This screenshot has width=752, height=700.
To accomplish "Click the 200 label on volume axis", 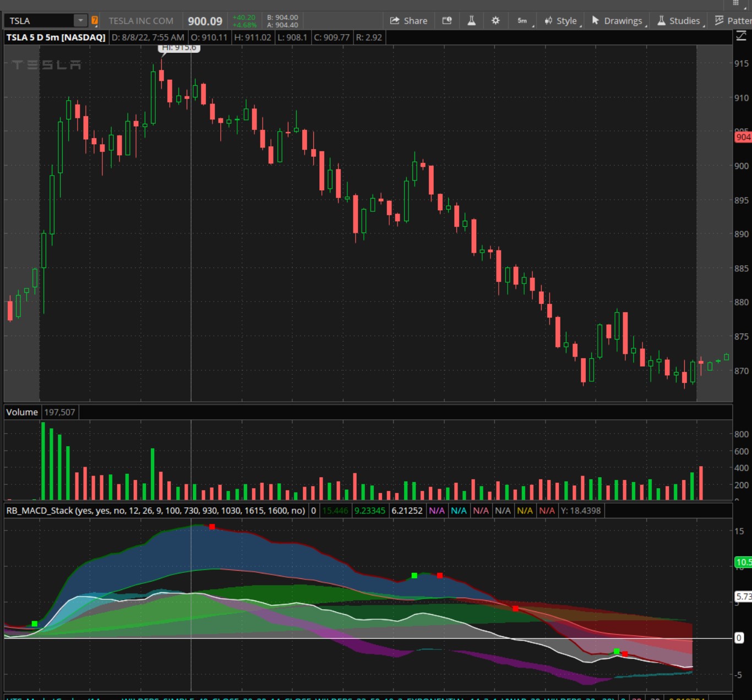I will pyautogui.click(x=742, y=485).
